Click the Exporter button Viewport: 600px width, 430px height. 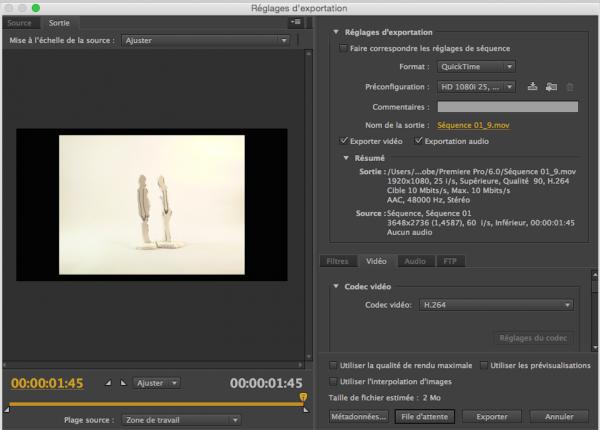click(x=492, y=417)
